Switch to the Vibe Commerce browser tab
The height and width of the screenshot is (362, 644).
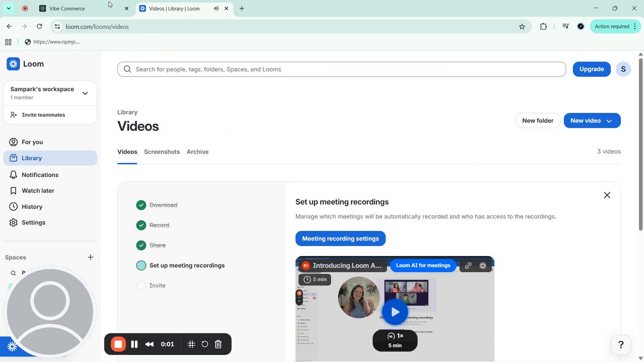[84, 9]
